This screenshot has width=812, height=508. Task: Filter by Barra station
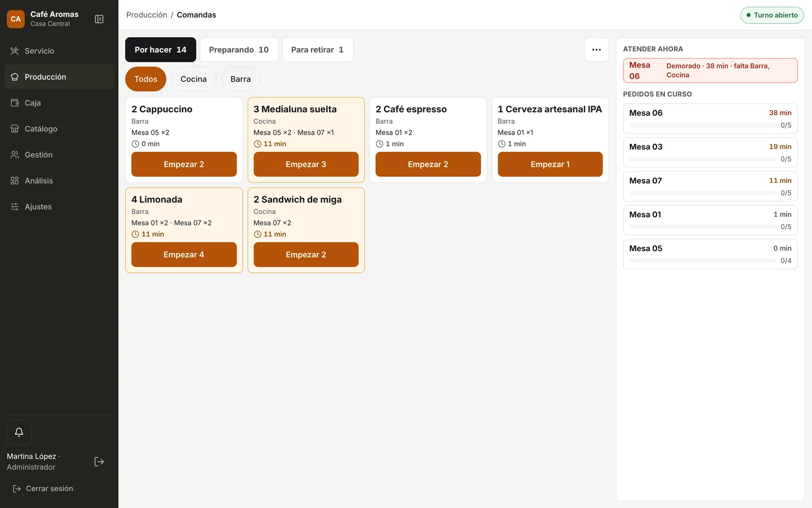(x=241, y=79)
